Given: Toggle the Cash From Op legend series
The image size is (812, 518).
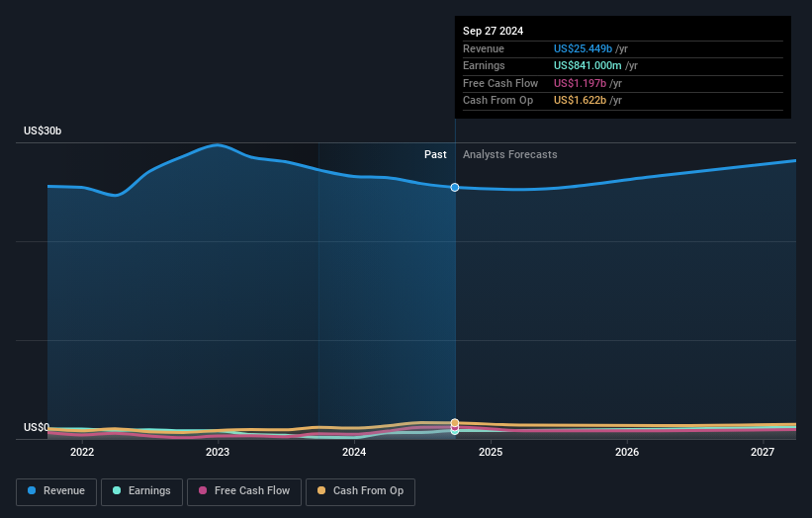Looking at the screenshot, I should [x=360, y=491].
